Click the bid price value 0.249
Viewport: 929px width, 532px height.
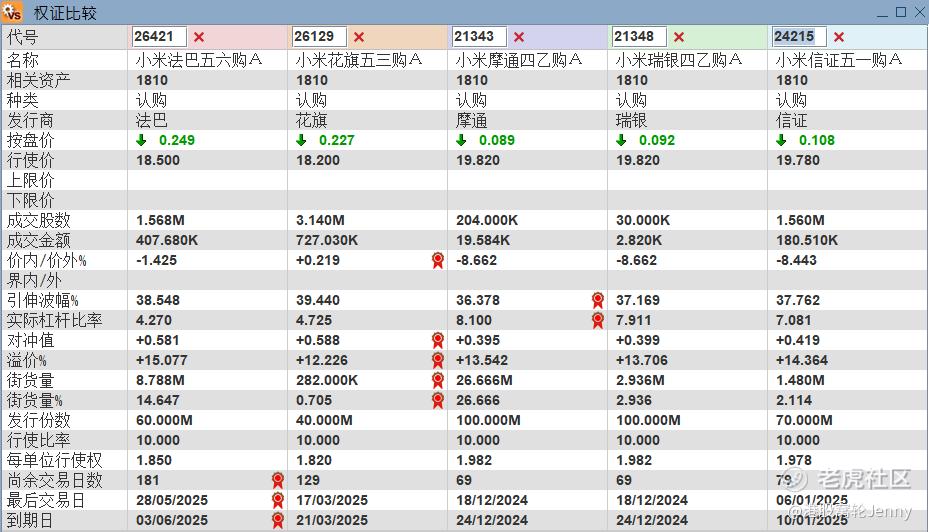coord(177,140)
